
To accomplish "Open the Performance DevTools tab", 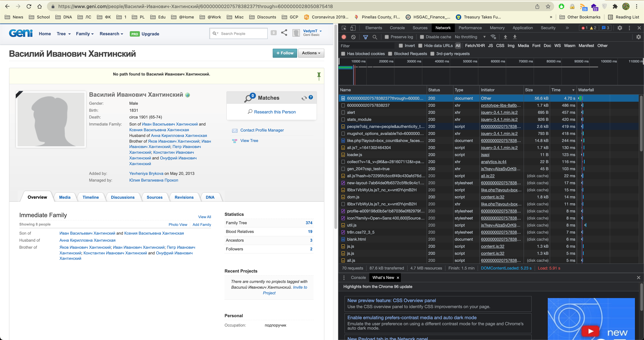I will pyautogui.click(x=470, y=28).
